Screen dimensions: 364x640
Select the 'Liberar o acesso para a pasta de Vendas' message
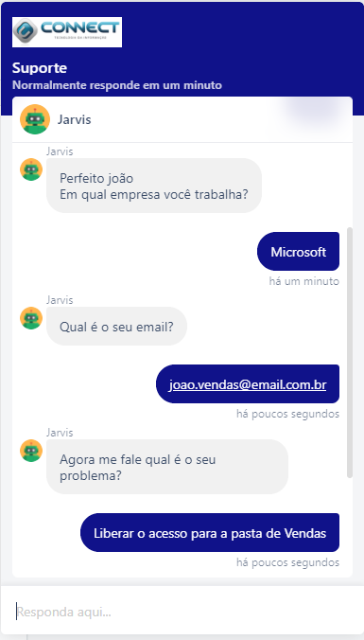click(210, 533)
